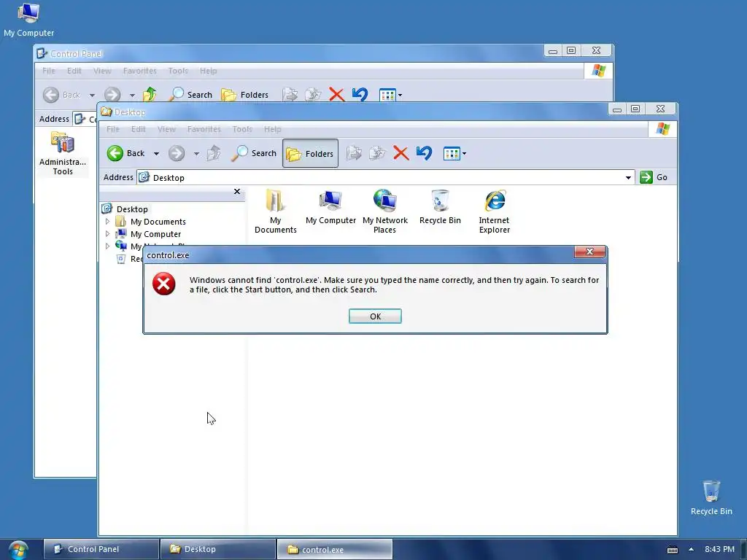The width and height of the screenshot is (747, 560).
Task: Click Windows flag logo in Desktop window
Action: click(x=662, y=128)
